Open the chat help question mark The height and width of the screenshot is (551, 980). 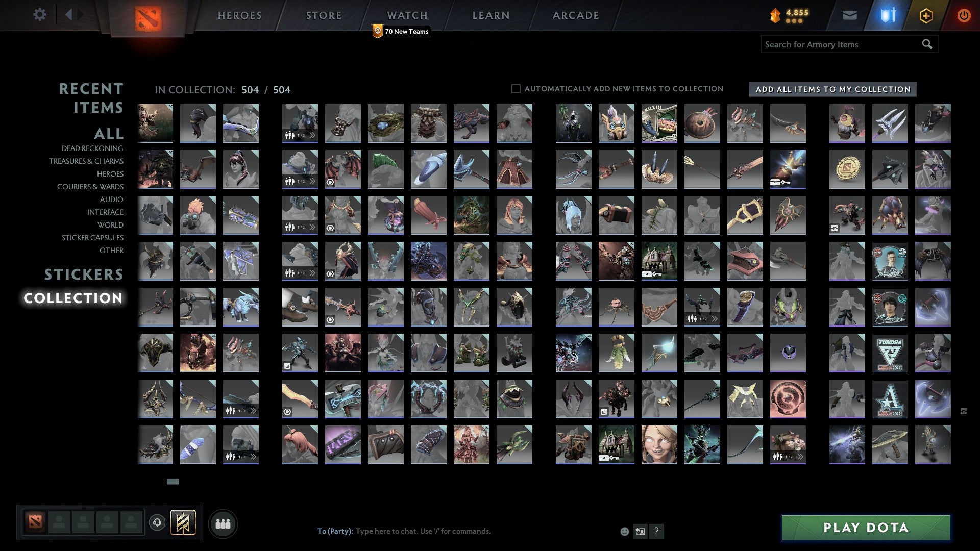[656, 531]
